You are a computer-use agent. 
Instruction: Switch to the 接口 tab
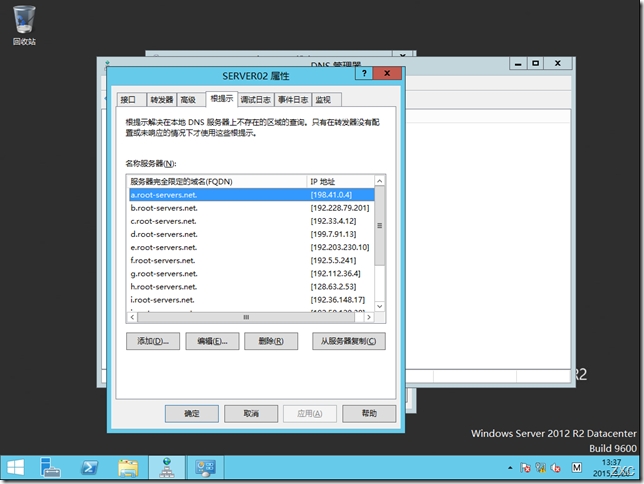(x=131, y=100)
